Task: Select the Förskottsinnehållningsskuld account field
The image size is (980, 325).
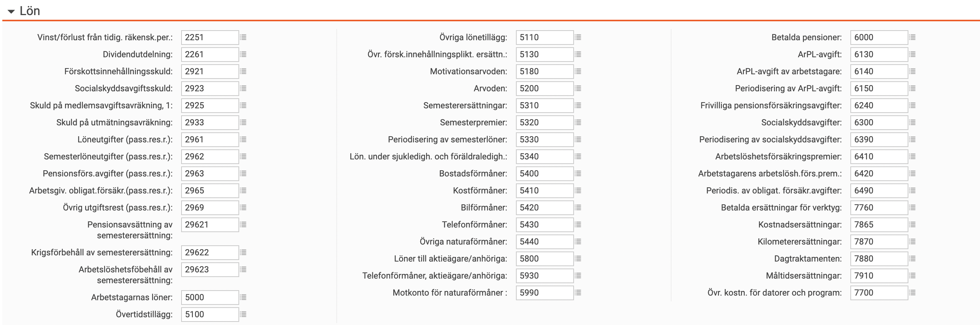Action: point(209,71)
